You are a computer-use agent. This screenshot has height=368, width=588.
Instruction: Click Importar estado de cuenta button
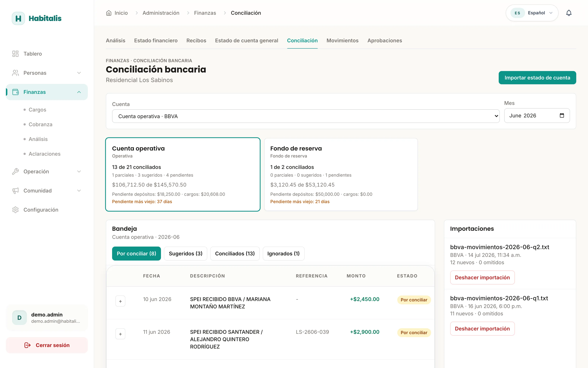[537, 78]
